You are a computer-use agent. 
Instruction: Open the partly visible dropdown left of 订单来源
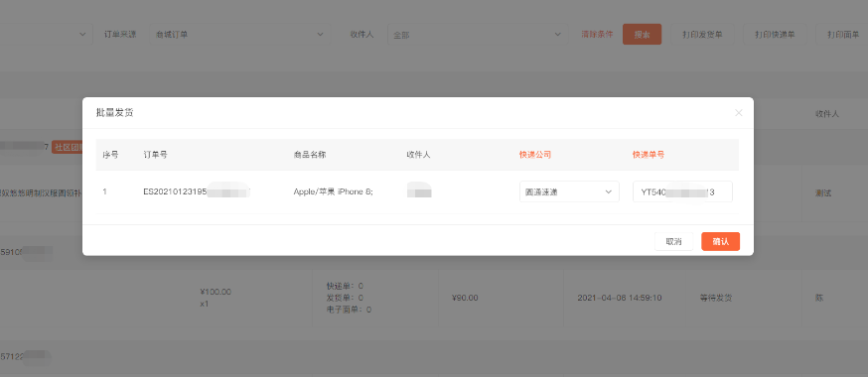tap(46, 35)
